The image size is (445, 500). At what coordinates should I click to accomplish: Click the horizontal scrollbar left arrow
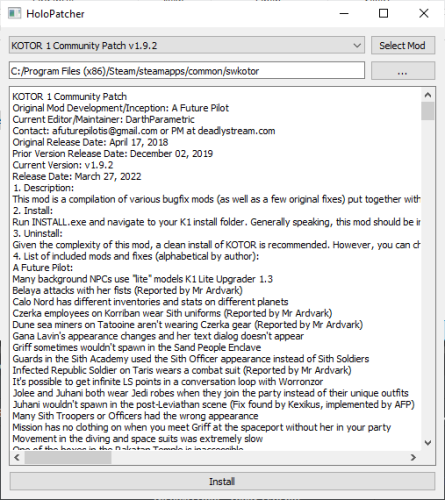point(17,457)
